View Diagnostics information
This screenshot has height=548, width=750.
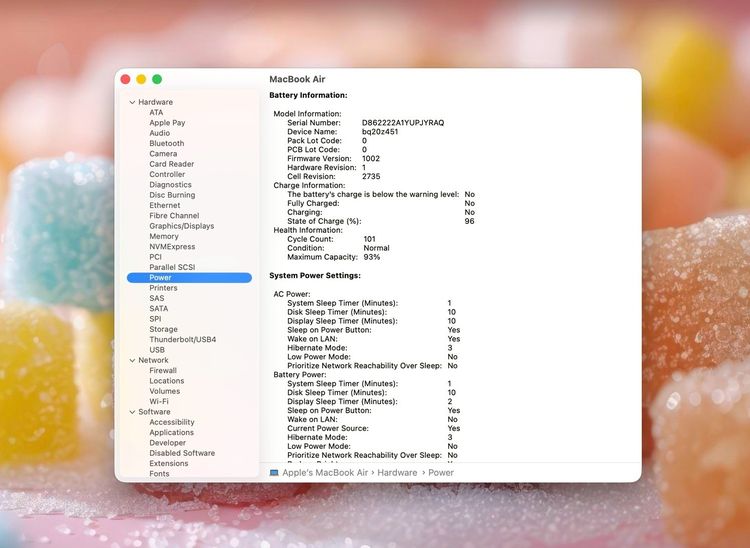(x=170, y=185)
